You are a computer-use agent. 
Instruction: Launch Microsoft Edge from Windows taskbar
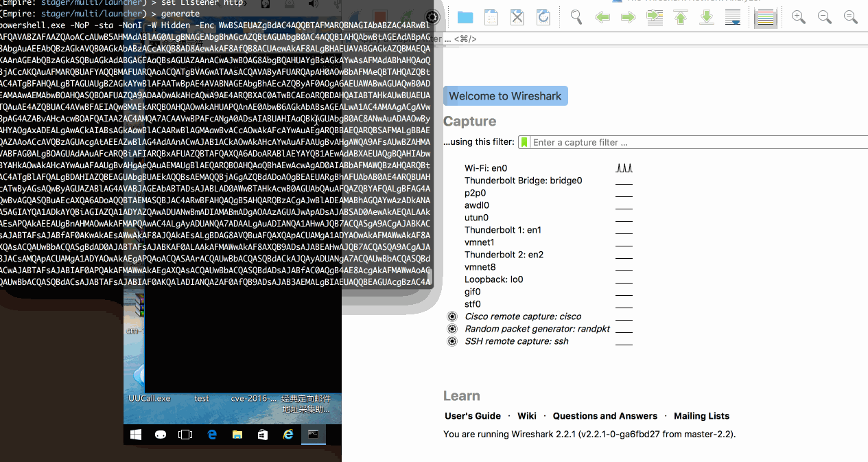click(212, 435)
